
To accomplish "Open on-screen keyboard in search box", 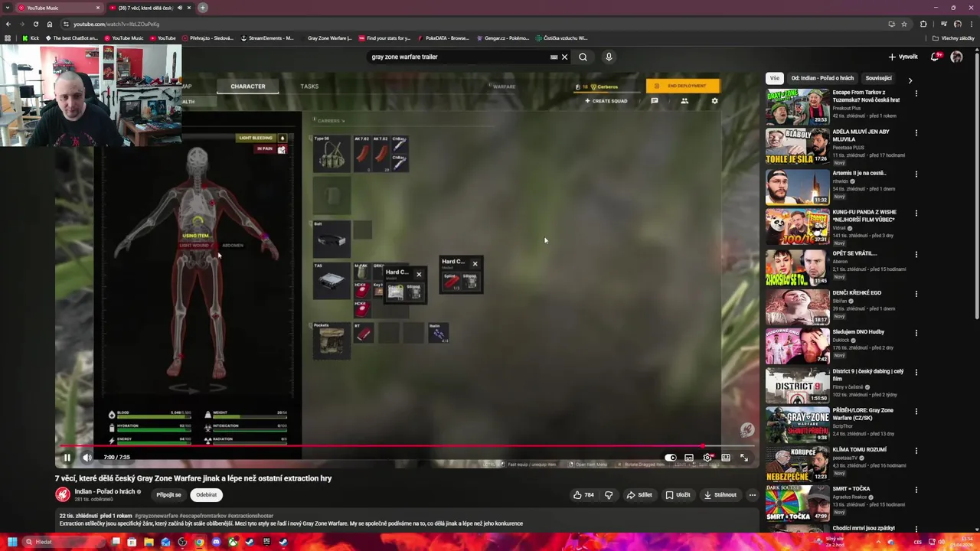I will pyautogui.click(x=554, y=57).
